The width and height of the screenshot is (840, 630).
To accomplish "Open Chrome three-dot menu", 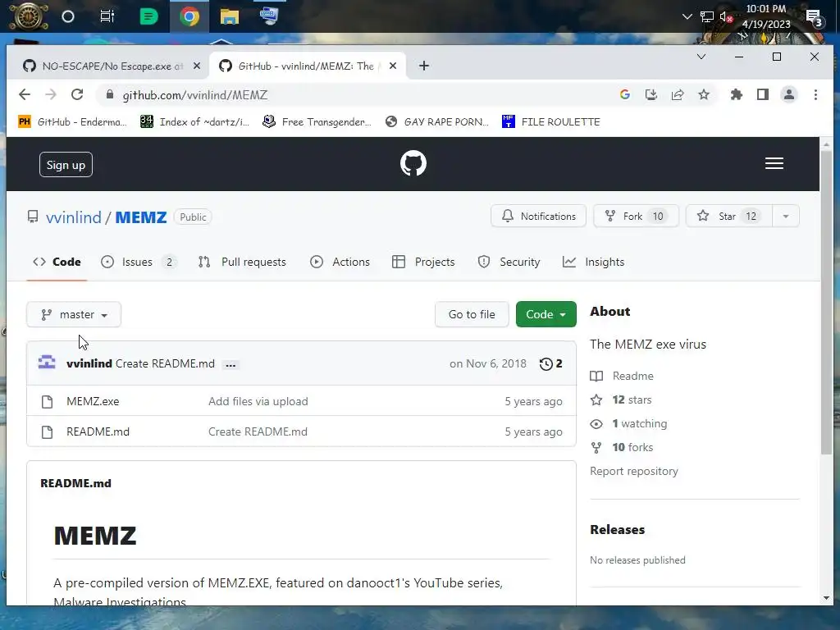I will (815, 95).
